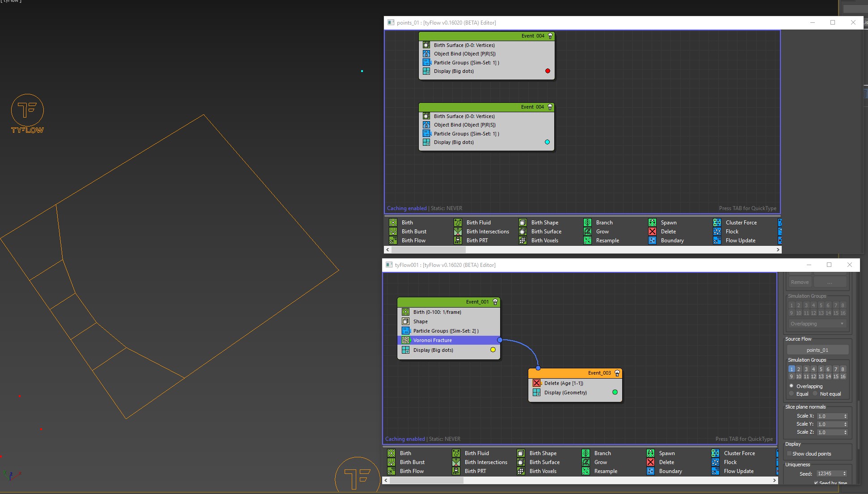868x494 pixels.
Task: Toggle Event_001 lightbulb on/off
Action: coord(495,302)
